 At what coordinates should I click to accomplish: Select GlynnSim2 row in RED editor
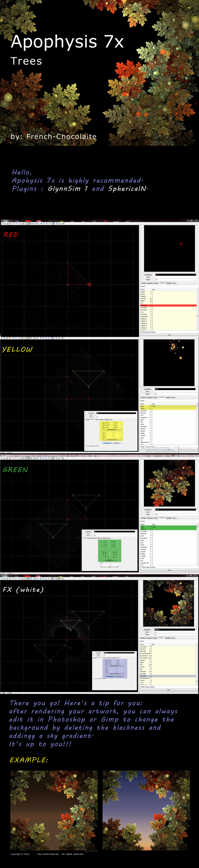click(168, 308)
